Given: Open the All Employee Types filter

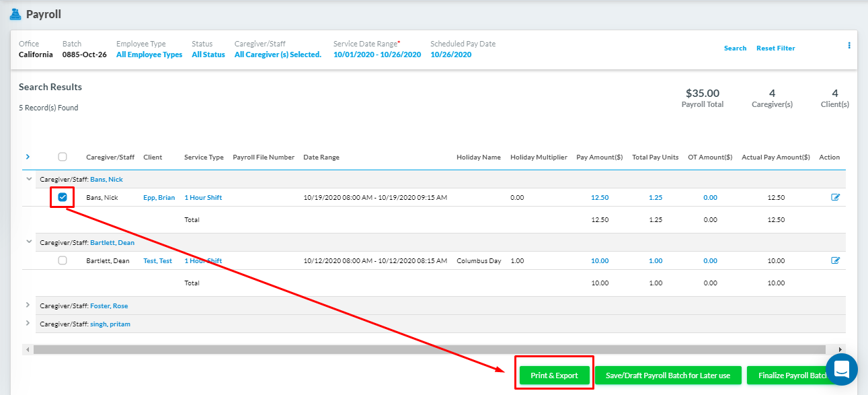Looking at the screenshot, I should coord(149,55).
